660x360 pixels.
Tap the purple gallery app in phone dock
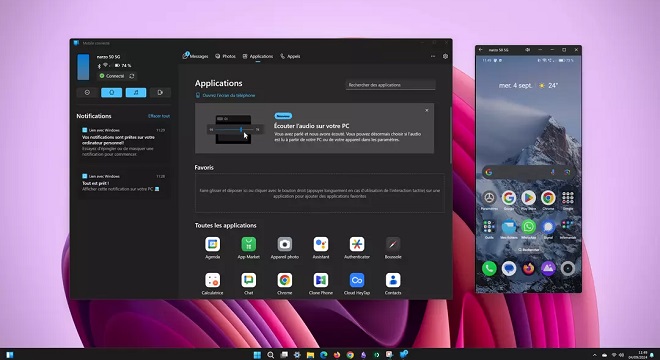[x=548, y=268]
